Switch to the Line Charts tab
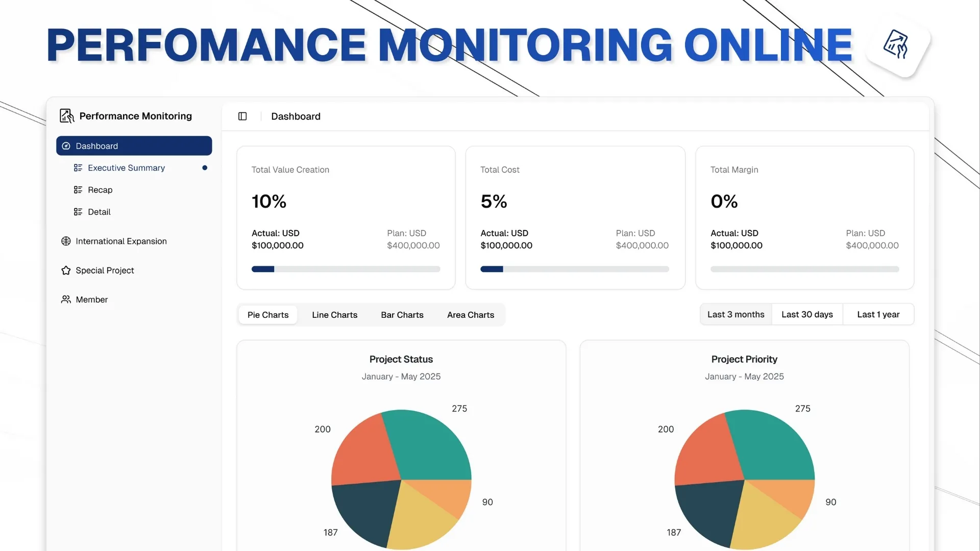980x551 pixels. pyautogui.click(x=334, y=315)
